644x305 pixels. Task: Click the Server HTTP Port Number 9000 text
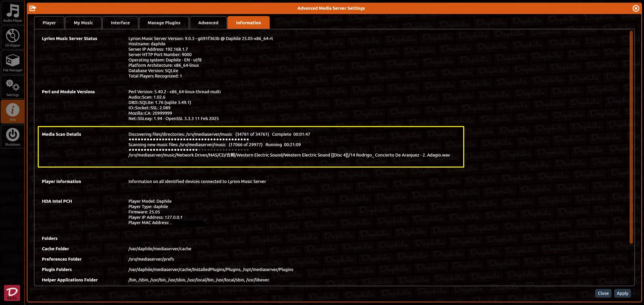tap(160, 55)
